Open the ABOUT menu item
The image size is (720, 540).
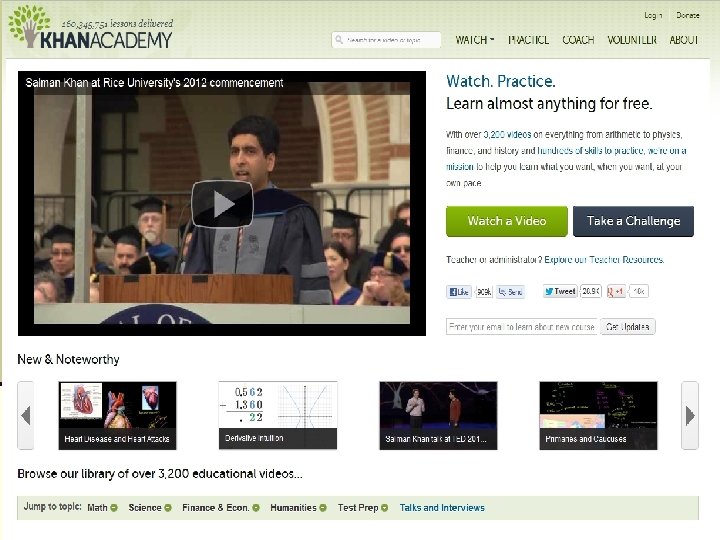684,40
